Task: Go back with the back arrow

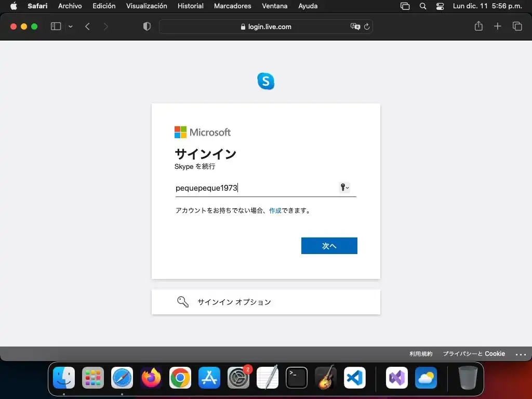Action: pyautogui.click(x=87, y=26)
